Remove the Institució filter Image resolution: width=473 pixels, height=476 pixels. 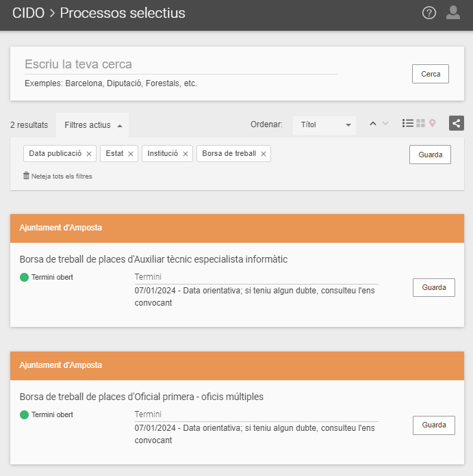[x=186, y=154]
